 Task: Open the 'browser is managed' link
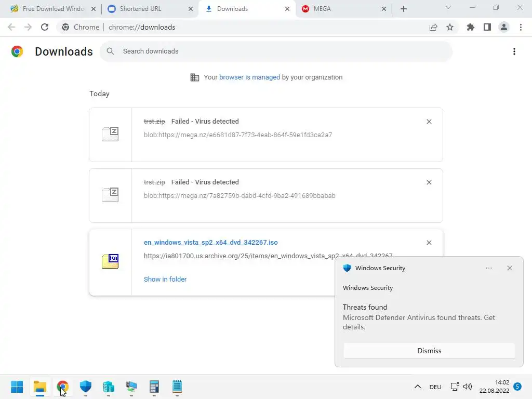(x=249, y=77)
